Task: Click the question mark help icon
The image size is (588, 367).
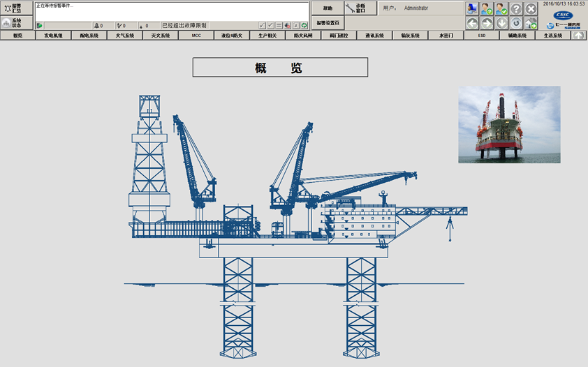Action: (x=516, y=8)
